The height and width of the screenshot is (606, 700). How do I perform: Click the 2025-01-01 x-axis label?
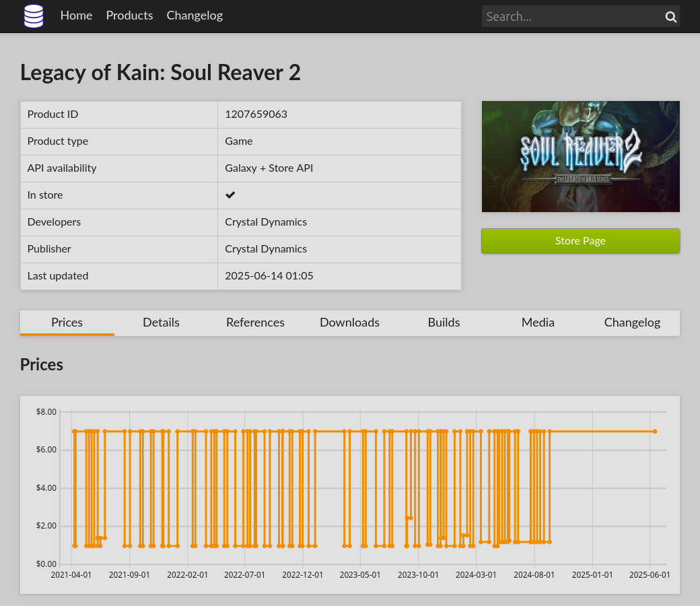[592, 575]
